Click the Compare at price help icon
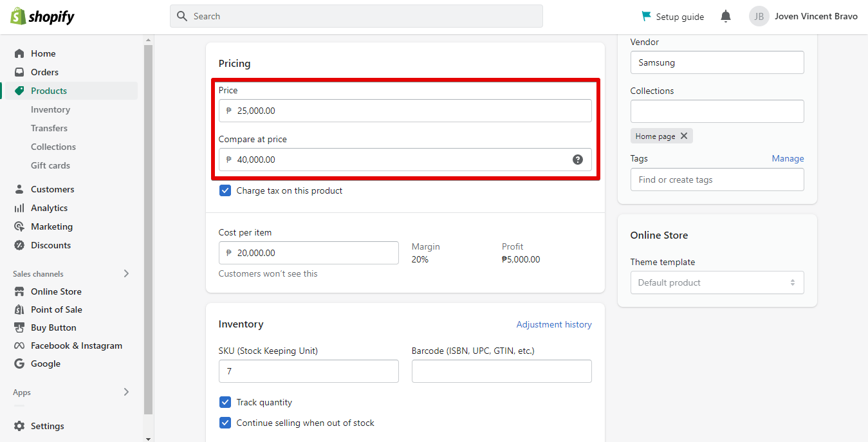 [578, 160]
